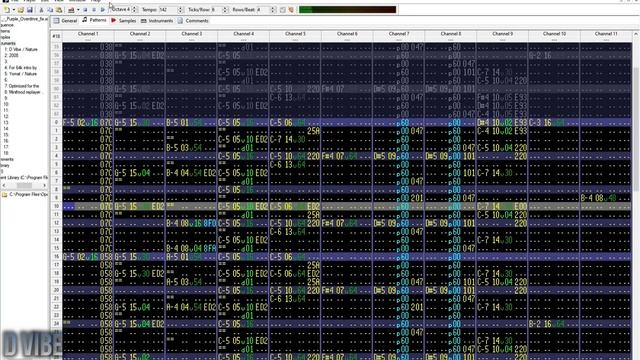The height and width of the screenshot is (360, 640).
Task: Click row number 16 in pattern
Action: click(x=56, y=257)
